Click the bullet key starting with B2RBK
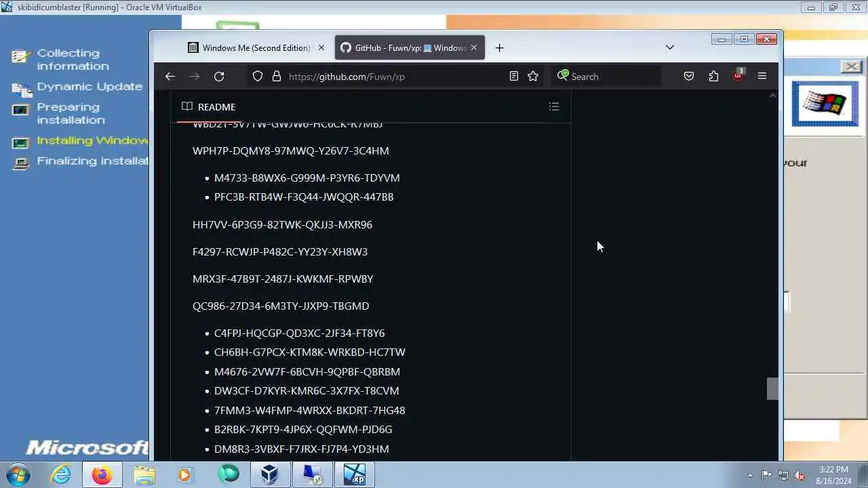 (x=303, y=429)
